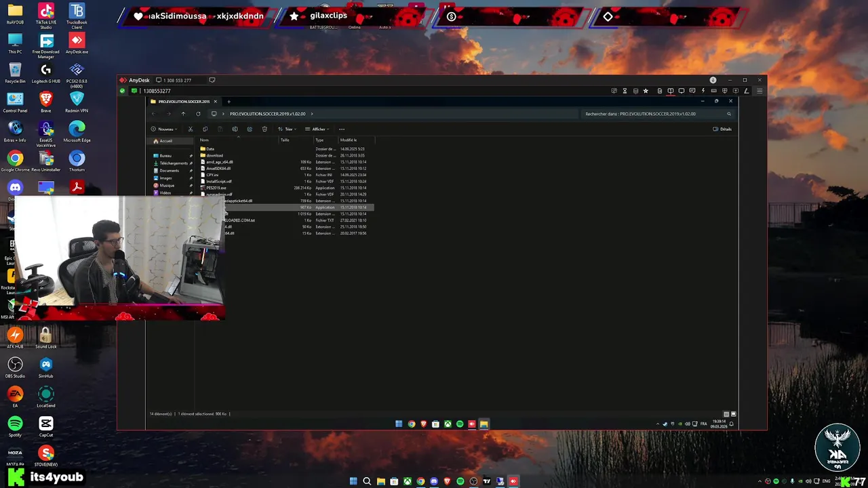This screenshot has height=488, width=868.
Task: Open Recycle Bin on desktop
Action: click(15, 74)
